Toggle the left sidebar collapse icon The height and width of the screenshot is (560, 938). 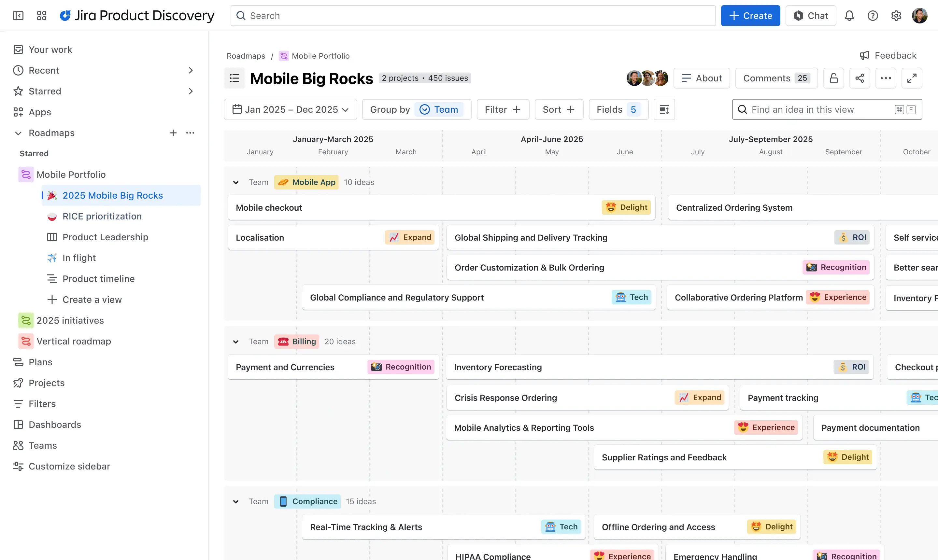pyautogui.click(x=18, y=16)
